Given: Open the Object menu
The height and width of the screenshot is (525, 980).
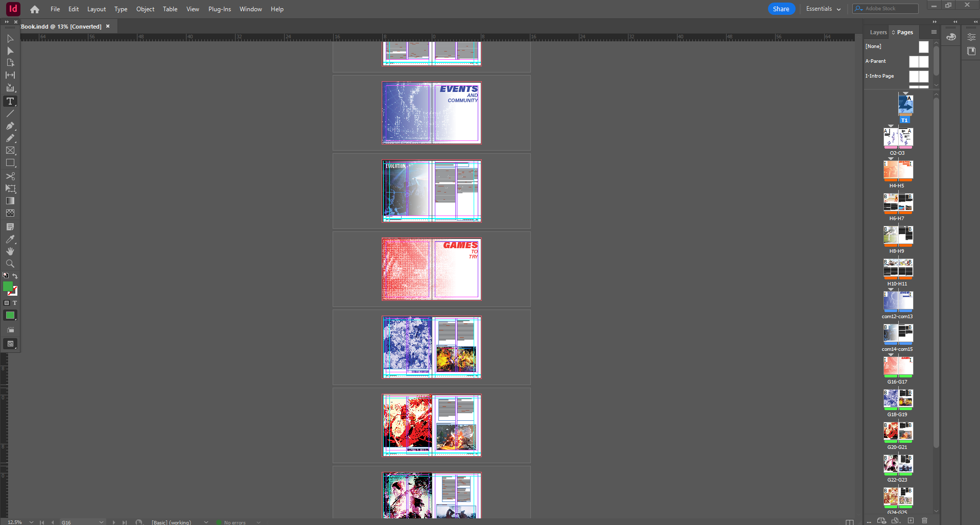Looking at the screenshot, I should [145, 9].
